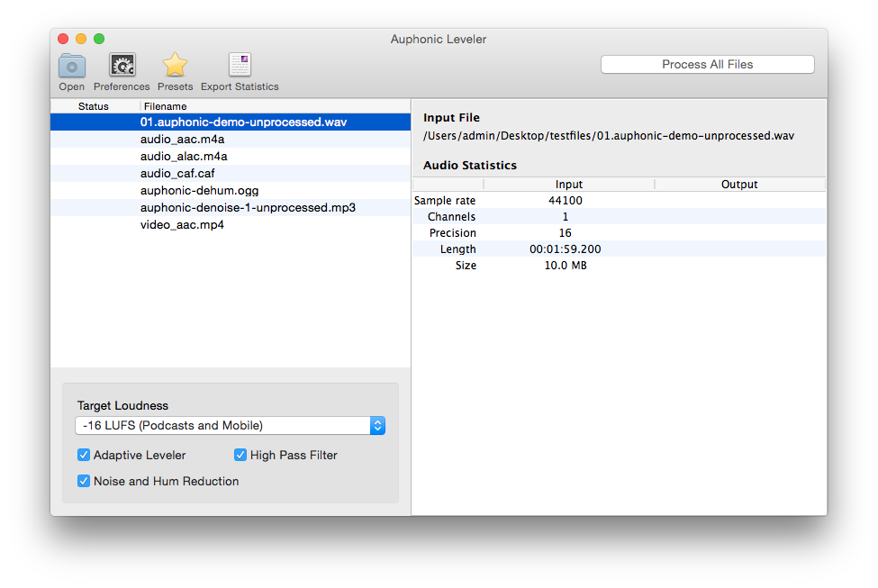Select auphonic-denoise-1-unprocessed.mp3 in the list
Viewport: 878px width, 588px height.
pos(231,208)
